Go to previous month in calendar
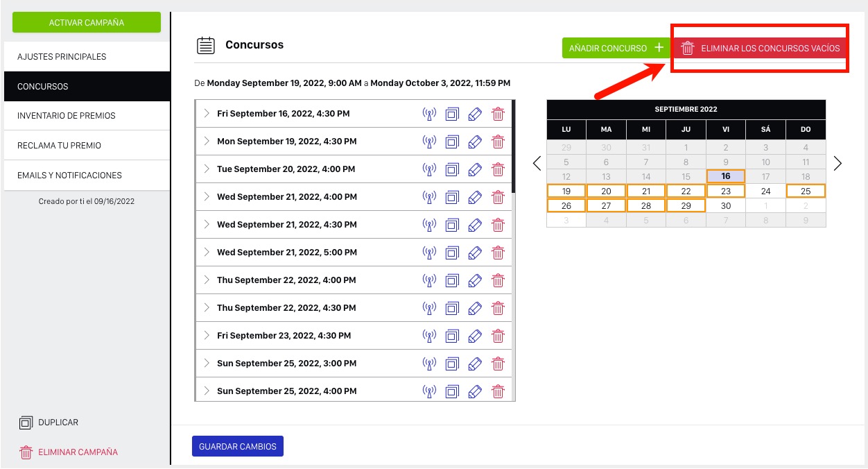This screenshot has height=469, width=868. tap(537, 164)
